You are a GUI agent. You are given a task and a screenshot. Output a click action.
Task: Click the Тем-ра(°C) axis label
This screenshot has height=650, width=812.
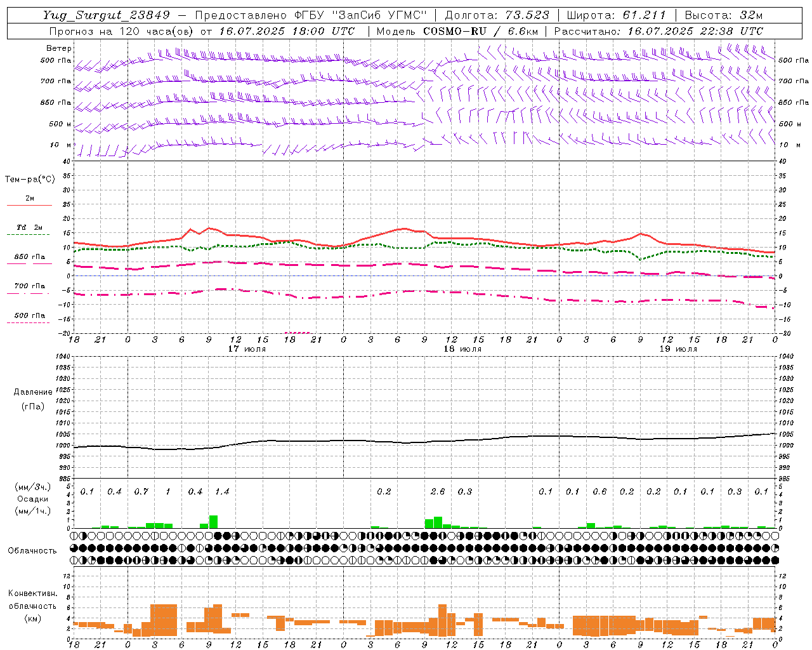click(x=30, y=180)
